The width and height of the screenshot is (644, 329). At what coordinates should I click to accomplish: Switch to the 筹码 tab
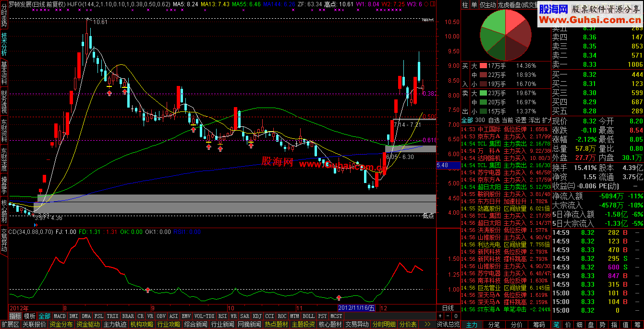pyautogui.click(x=539, y=325)
